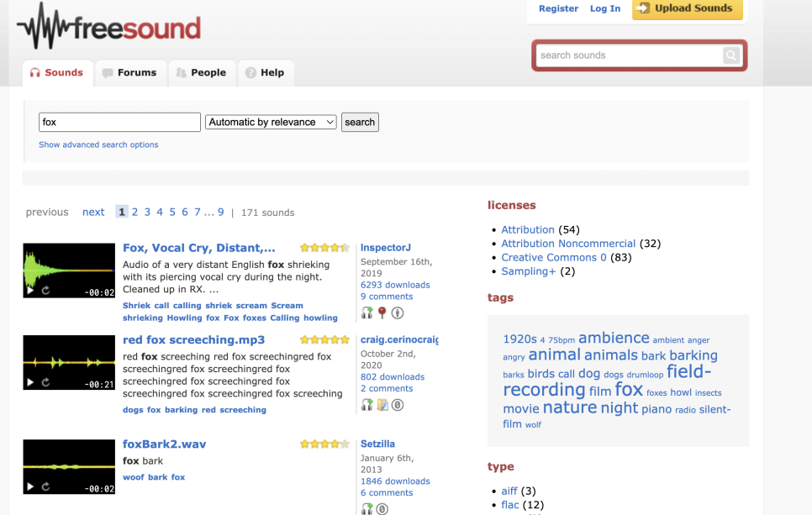Open craig.cerinocraig's profile
The image size is (812, 515).
coord(399,340)
